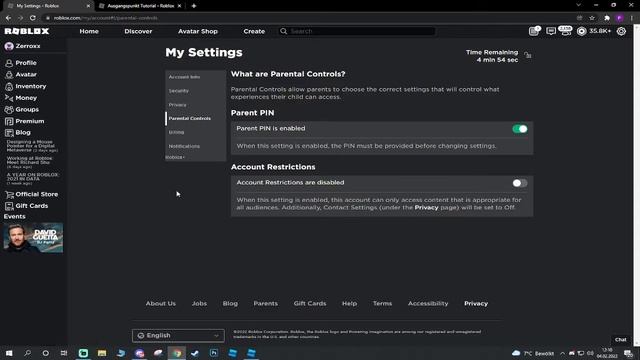Go back in the browser
Image resolution: width=640 pixels, height=360 pixels.
tap(9, 18)
